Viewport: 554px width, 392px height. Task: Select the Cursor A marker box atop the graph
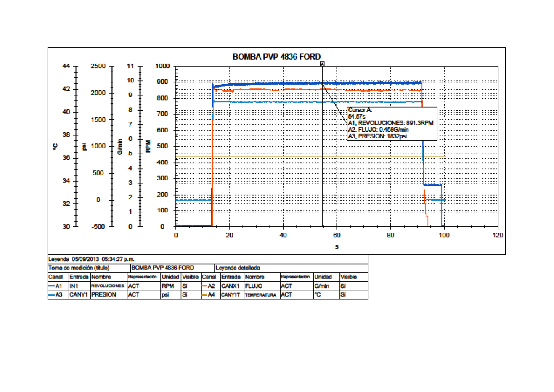[322, 64]
